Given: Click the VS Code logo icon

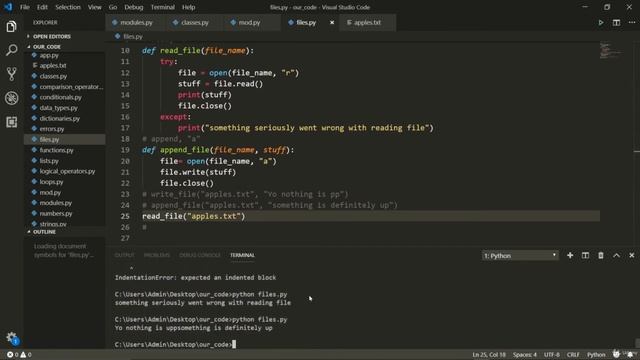Looking at the screenshot, I should click(8, 7).
